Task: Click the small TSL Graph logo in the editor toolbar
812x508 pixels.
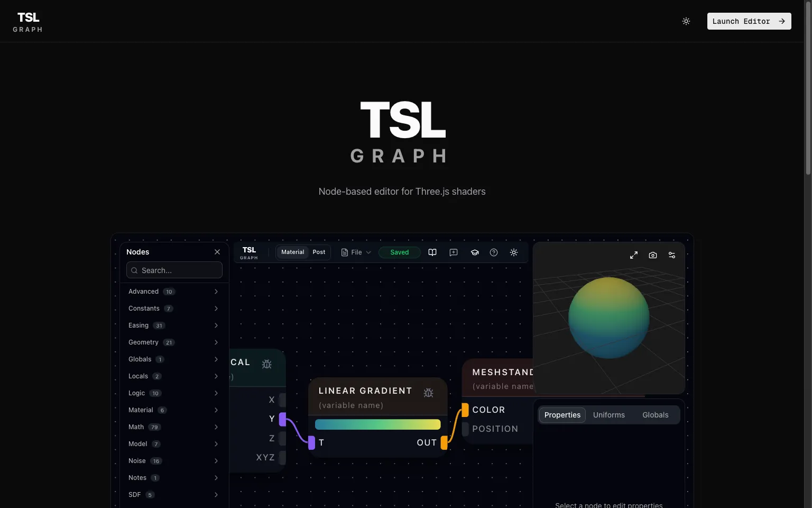Action: [x=249, y=252]
